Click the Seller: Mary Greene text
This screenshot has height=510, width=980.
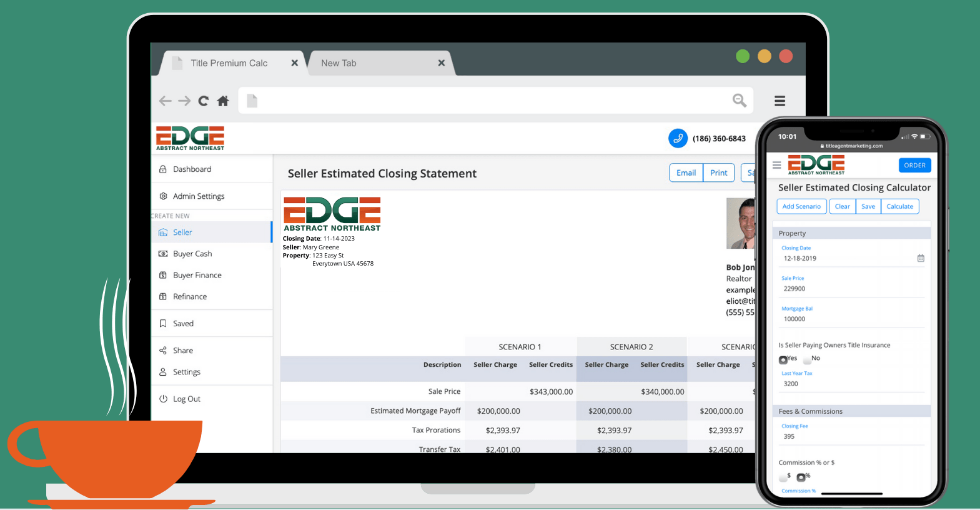coord(311,247)
